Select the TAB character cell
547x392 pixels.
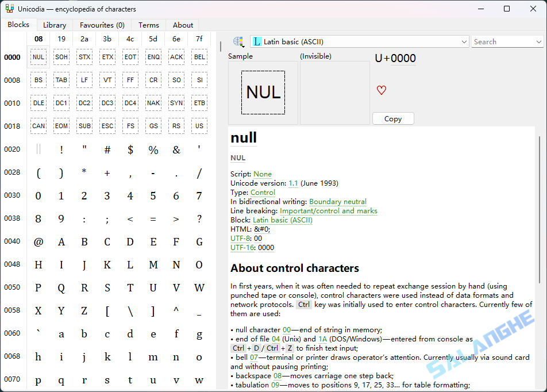(x=61, y=79)
